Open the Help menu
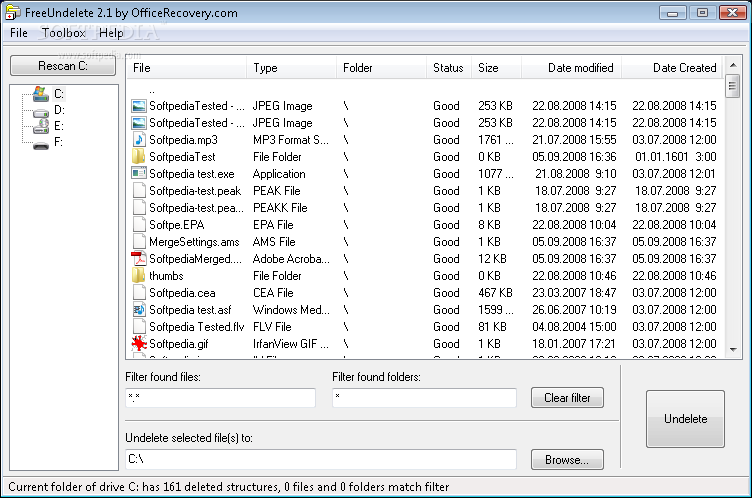 [x=111, y=33]
